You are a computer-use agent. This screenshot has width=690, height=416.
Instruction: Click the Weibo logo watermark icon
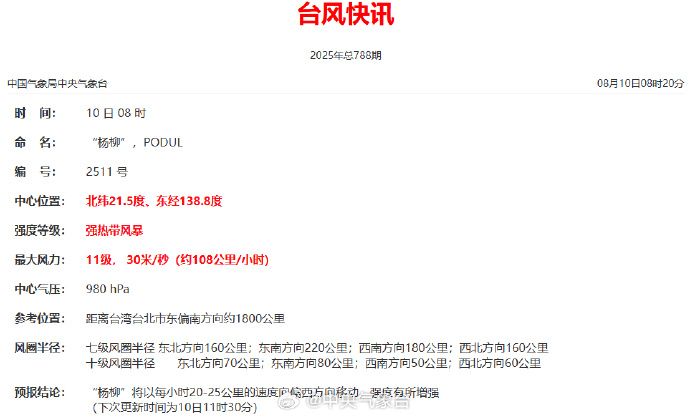pyautogui.click(x=290, y=400)
